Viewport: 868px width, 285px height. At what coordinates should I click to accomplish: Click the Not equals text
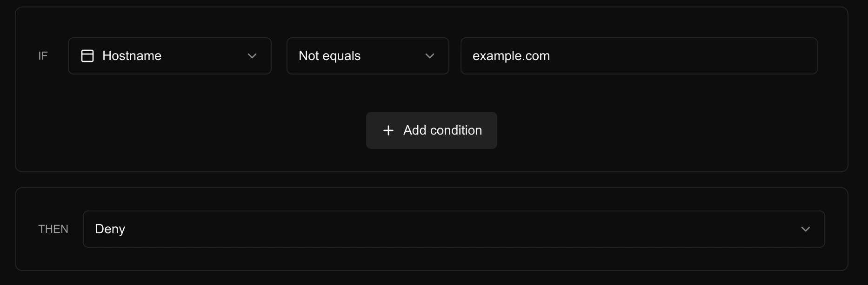(329, 56)
